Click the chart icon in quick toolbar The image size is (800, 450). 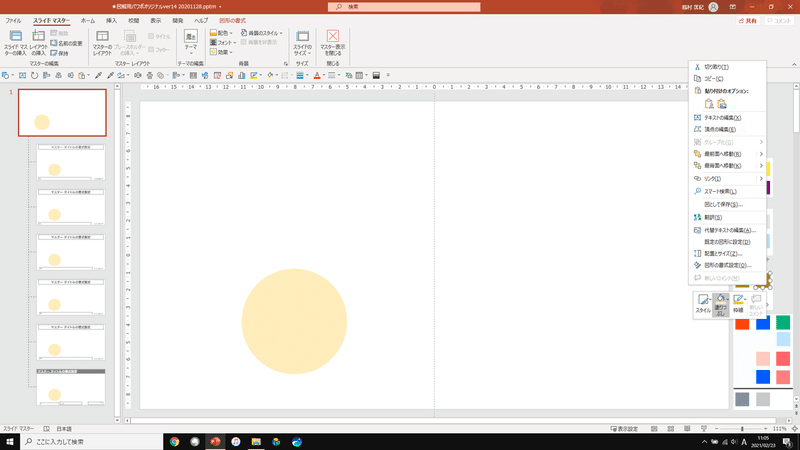[x=241, y=76]
